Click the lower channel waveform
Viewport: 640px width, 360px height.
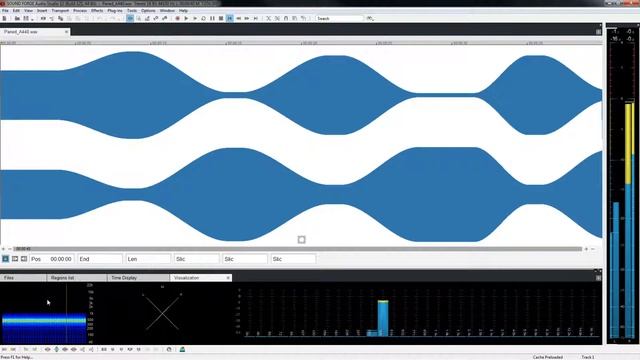(301, 194)
